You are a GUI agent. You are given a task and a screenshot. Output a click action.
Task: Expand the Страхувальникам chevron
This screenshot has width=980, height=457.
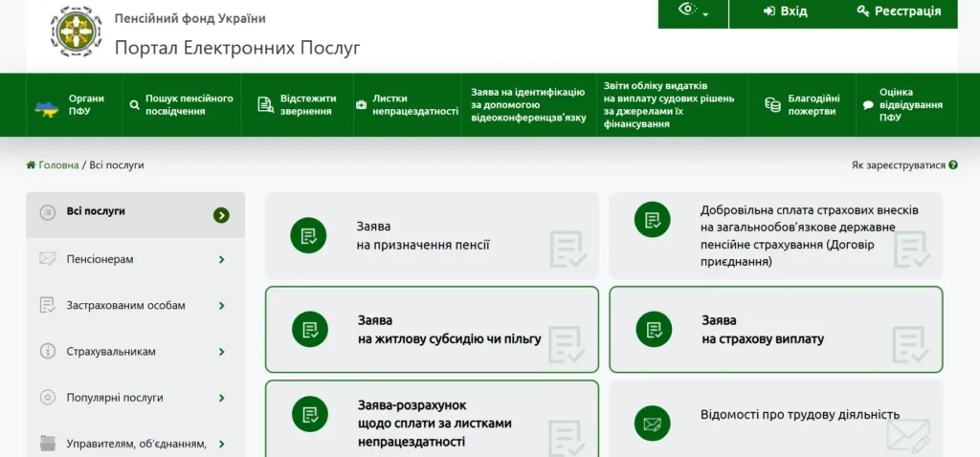222,352
